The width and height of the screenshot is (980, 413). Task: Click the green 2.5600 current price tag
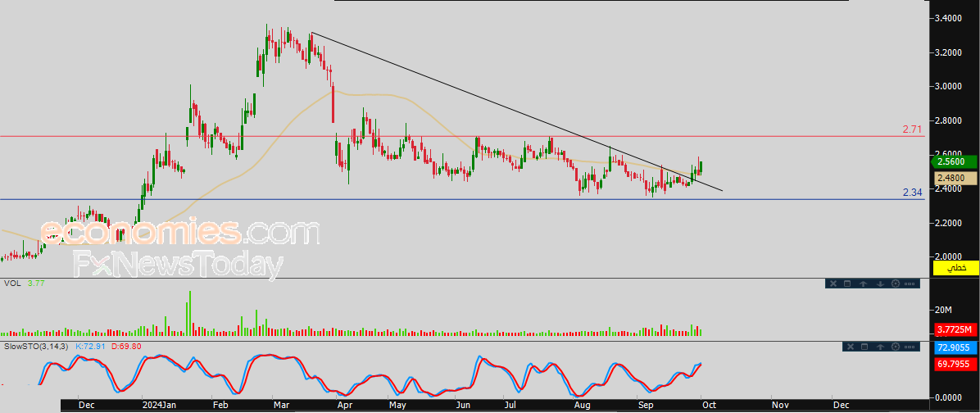point(955,161)
